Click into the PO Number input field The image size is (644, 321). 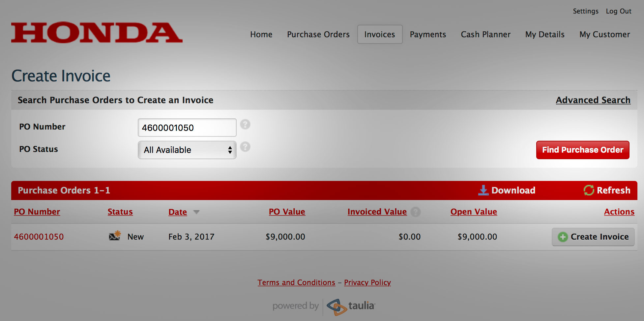tap(187, 128)
